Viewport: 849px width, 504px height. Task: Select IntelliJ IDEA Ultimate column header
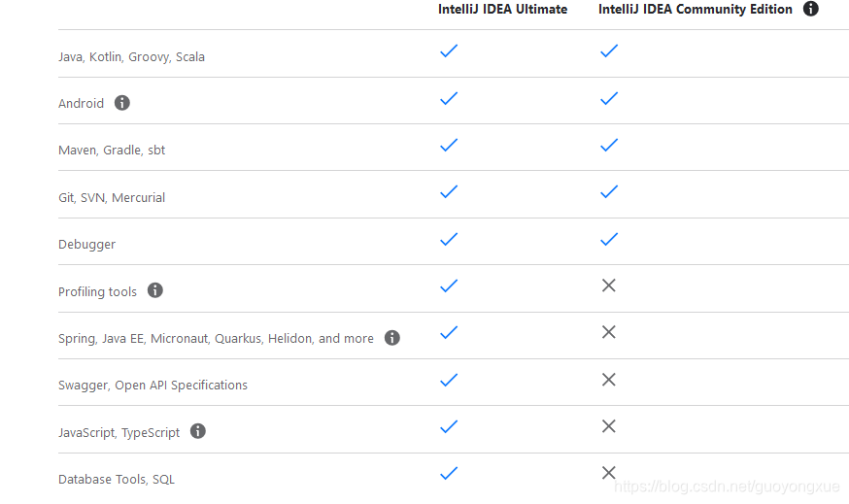coord(502,10)
